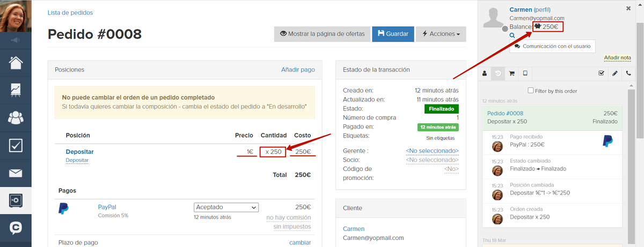Open the Depositar position link

click(79, 152)
